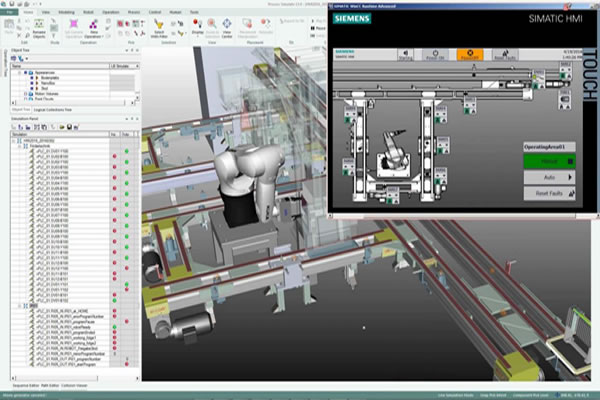Viewport: 600px width, 400px height.
Task: Select the Process ribbon tab
Action: click(134, 12)
